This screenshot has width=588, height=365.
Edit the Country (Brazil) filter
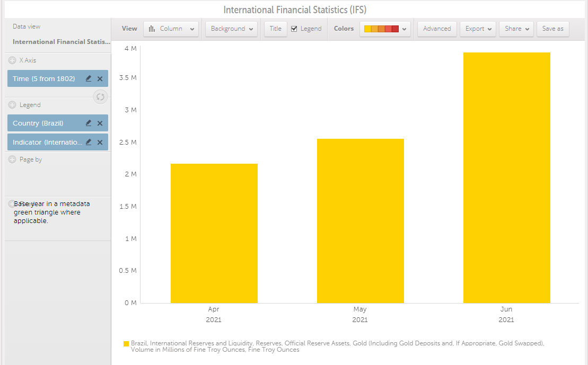(x=89, y=123)
